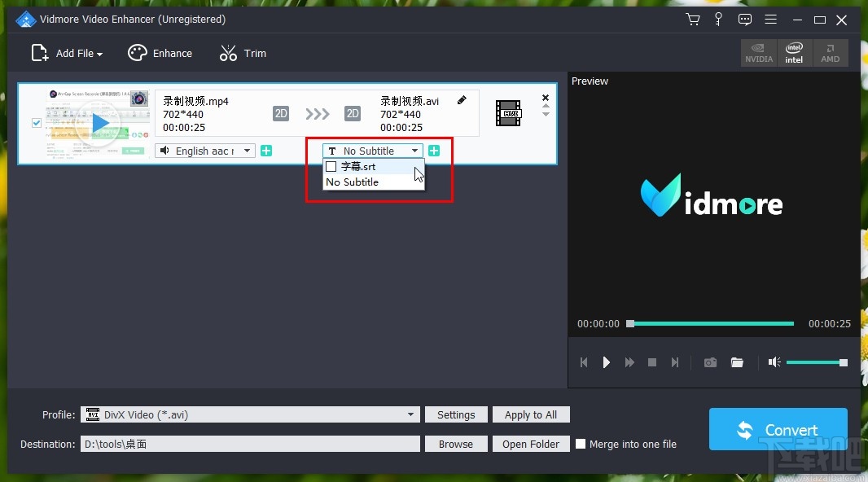This screenshot has width=868, height=482.
Task: Click the source 2D mode icon
Action: click(281, 114)
